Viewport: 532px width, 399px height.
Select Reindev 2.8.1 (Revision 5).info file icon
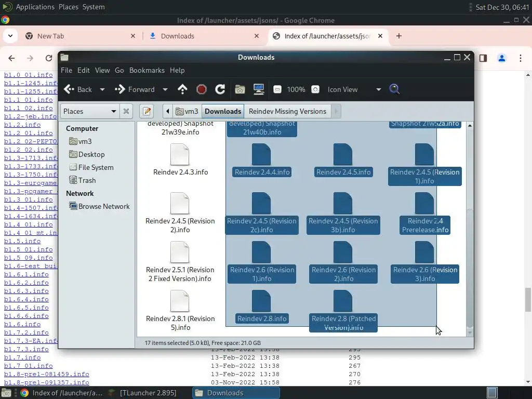point(180,301)
